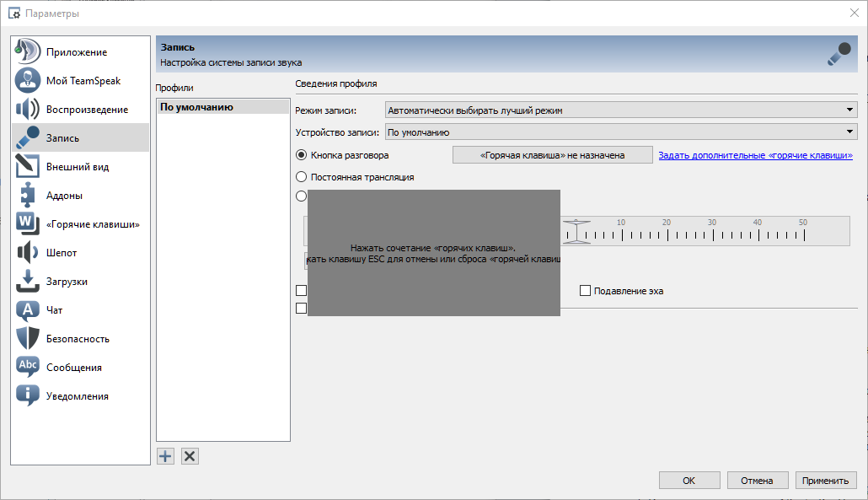Click Задать дополнительные «горячие клавиши» link
The height and width of the screenshot is (500, 868).
pos(755,155)
